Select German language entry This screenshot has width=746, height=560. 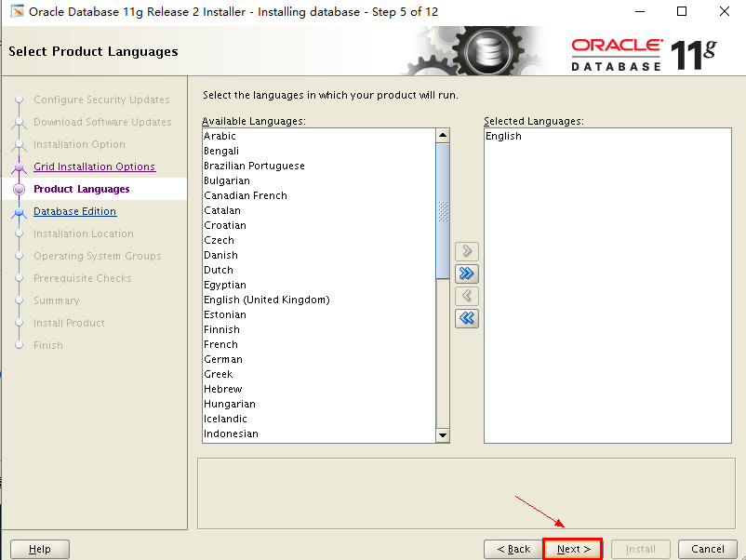[x=319, y=359]
